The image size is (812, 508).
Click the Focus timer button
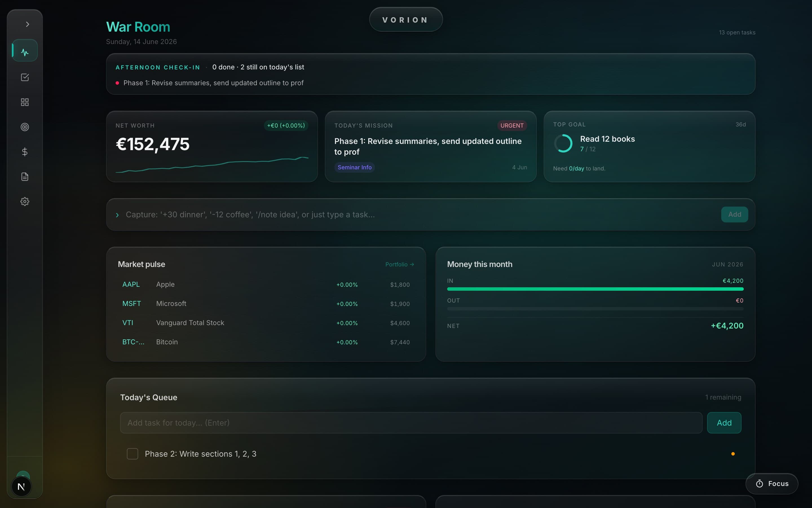(x=772, y=484)
